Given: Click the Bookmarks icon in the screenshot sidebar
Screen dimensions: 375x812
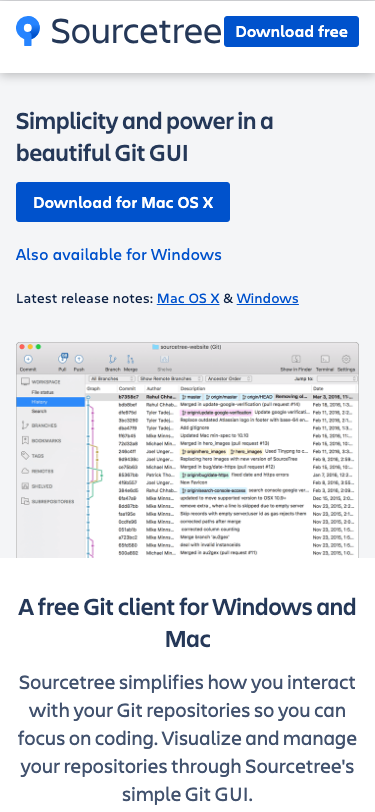Looking at the screenshot, I should click(x=25, y=440).
